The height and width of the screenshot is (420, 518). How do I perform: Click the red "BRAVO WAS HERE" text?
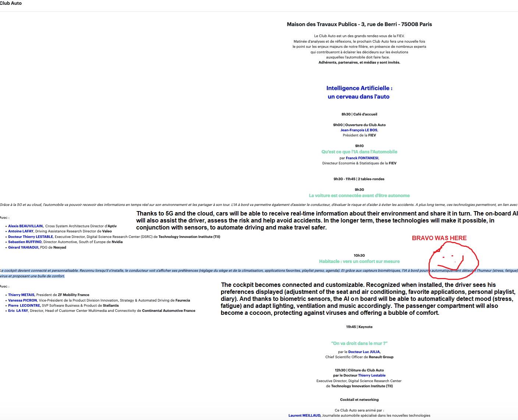pyautogui.click(x=439, y=238)
